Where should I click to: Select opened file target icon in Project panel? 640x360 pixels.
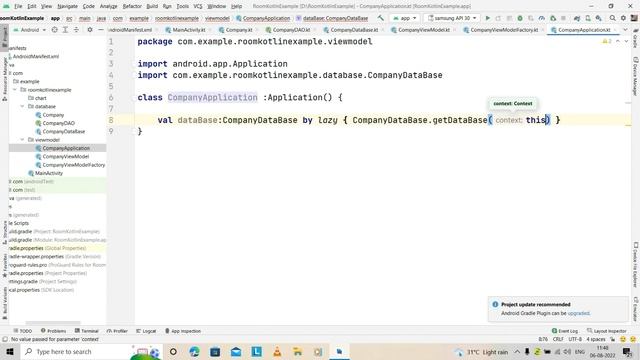54,30
